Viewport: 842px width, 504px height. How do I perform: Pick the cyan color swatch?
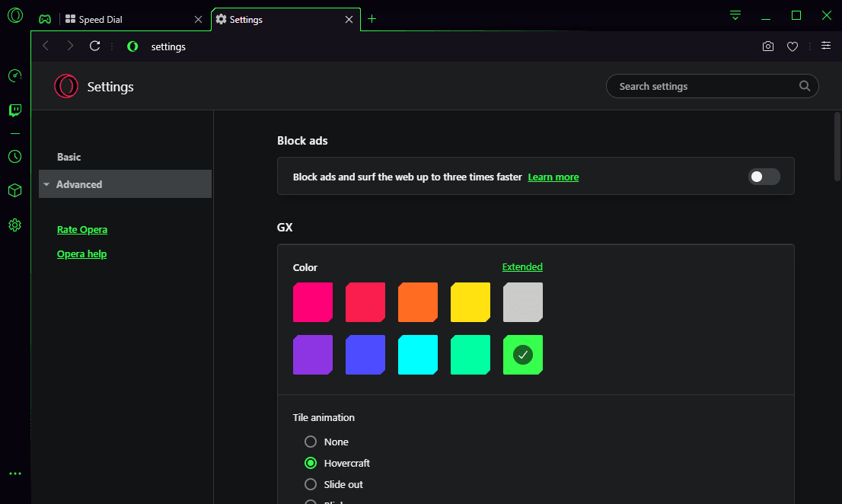coord(418,355)
